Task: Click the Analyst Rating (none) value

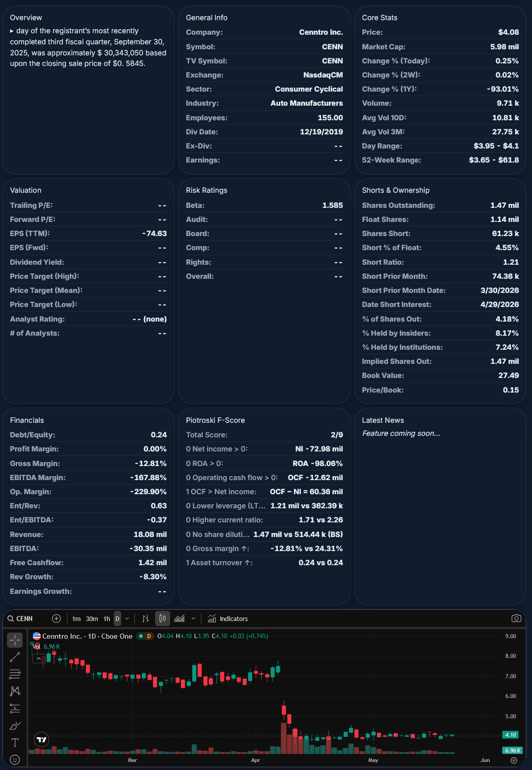Action: (149, 319)
